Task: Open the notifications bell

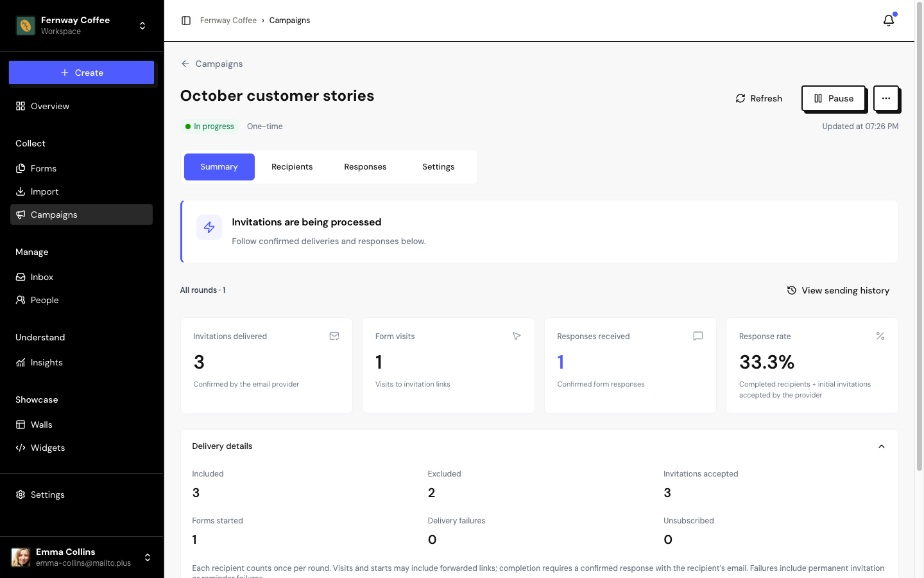Action: coord(889,21)
